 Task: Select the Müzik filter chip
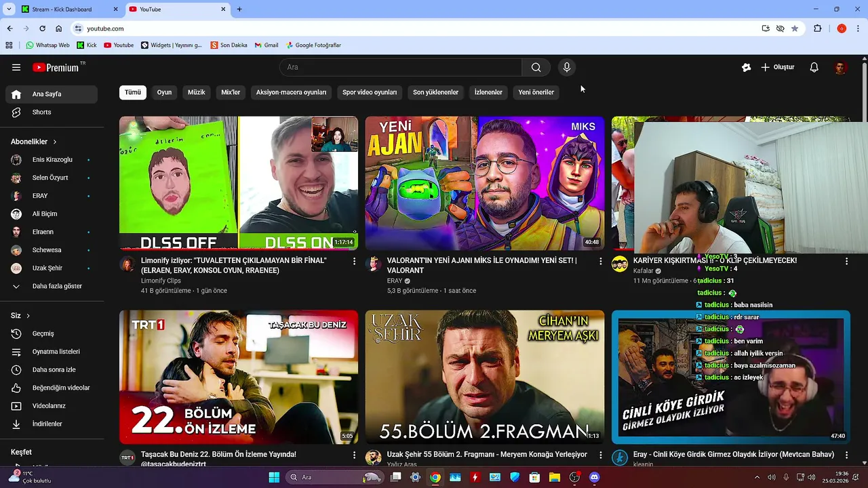click(x=197, y=92)
